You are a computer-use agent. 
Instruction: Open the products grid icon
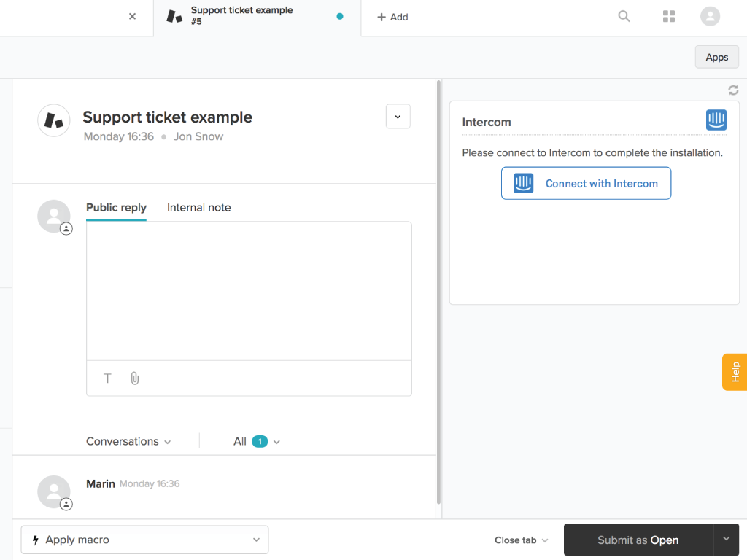668,16
